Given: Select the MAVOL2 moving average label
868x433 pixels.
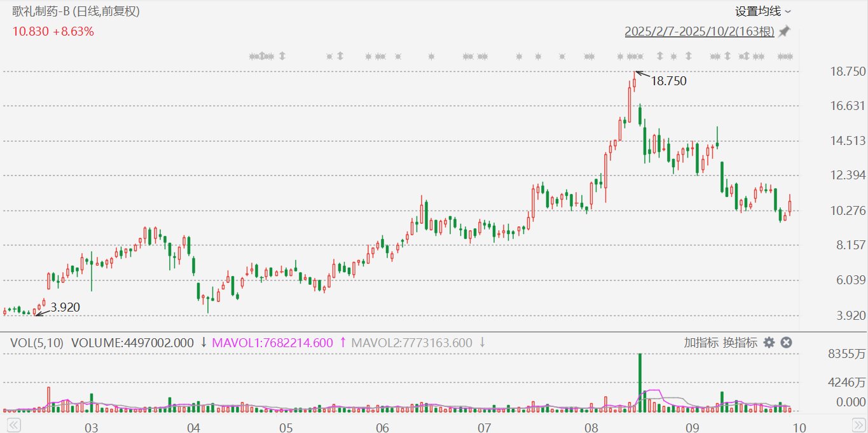Looking at the screenshot, I should point(412,343).
